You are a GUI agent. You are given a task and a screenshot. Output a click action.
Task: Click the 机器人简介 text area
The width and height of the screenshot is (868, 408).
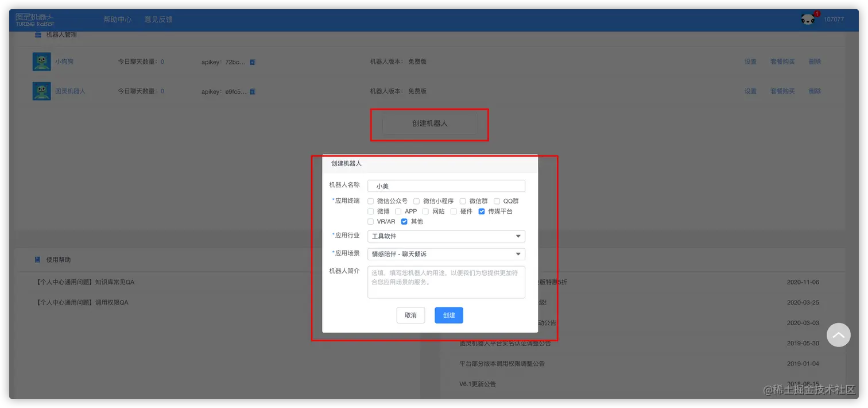(x=446, y=282)
